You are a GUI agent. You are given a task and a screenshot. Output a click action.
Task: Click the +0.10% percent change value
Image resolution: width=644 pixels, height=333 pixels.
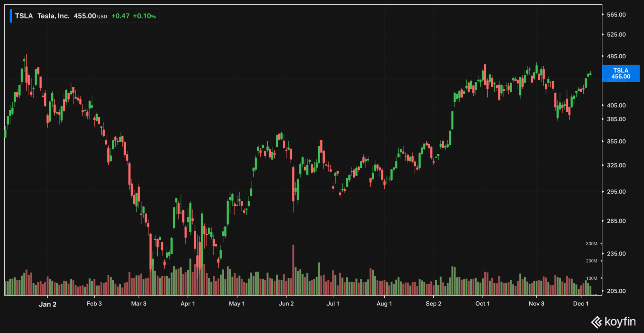[144, 16]
